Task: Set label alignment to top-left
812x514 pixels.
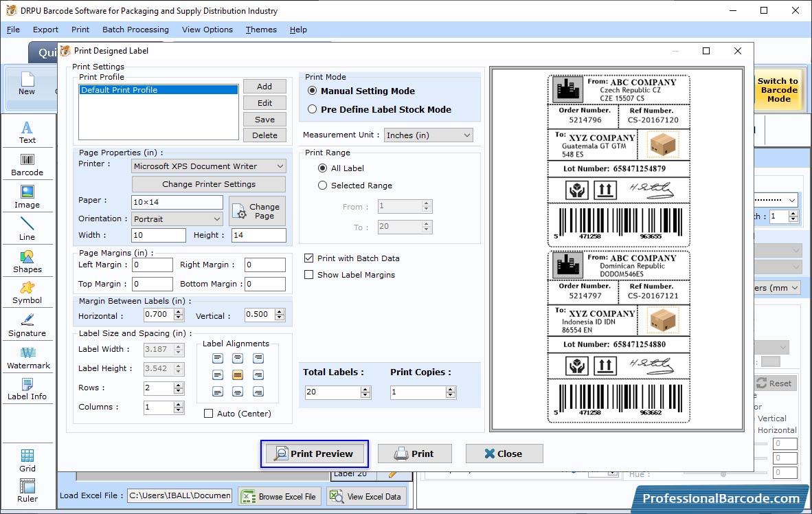Action: tap(218, 358)
